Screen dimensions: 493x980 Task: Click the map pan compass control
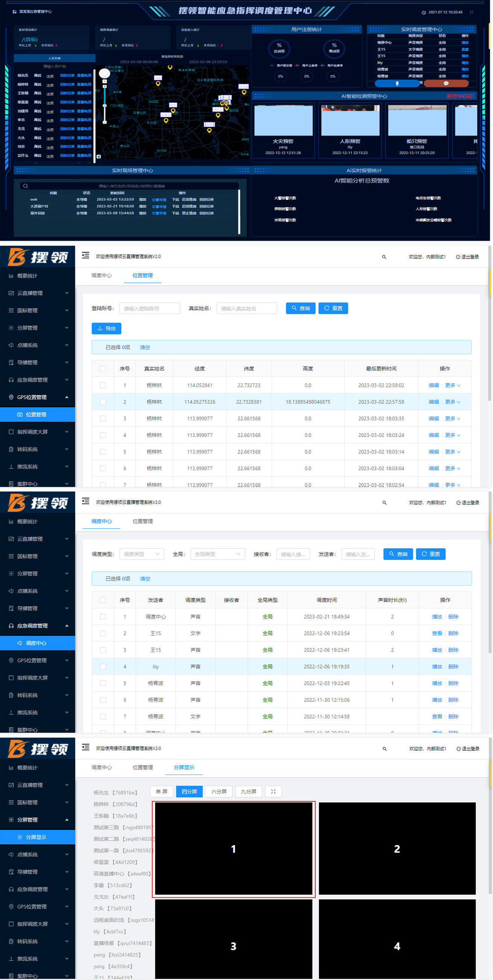pyautogui.click(x=104, y=73)
